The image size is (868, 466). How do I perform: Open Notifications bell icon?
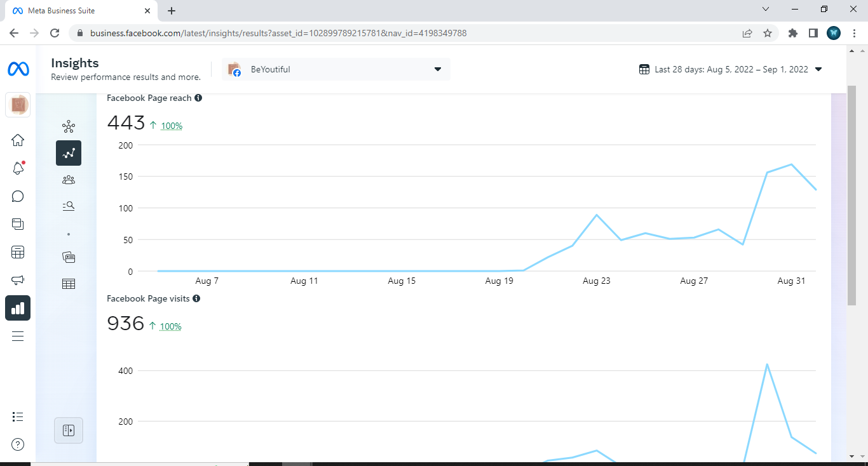[18, 168]
